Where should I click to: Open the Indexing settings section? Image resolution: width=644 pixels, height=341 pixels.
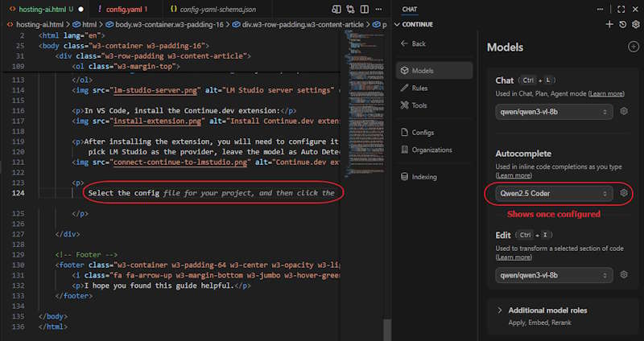pyautogui.click(x=434, y=177)
